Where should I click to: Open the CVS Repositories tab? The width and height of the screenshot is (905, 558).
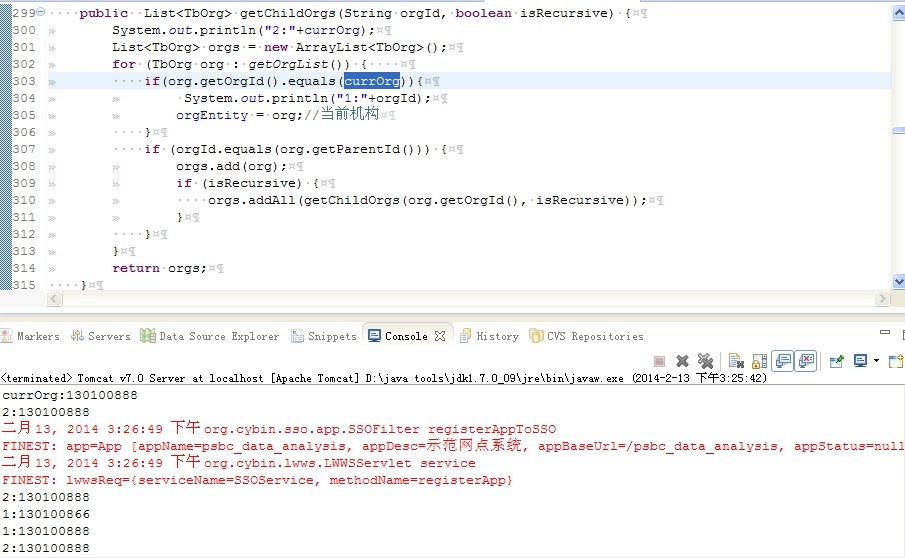[x=586, y=336]
